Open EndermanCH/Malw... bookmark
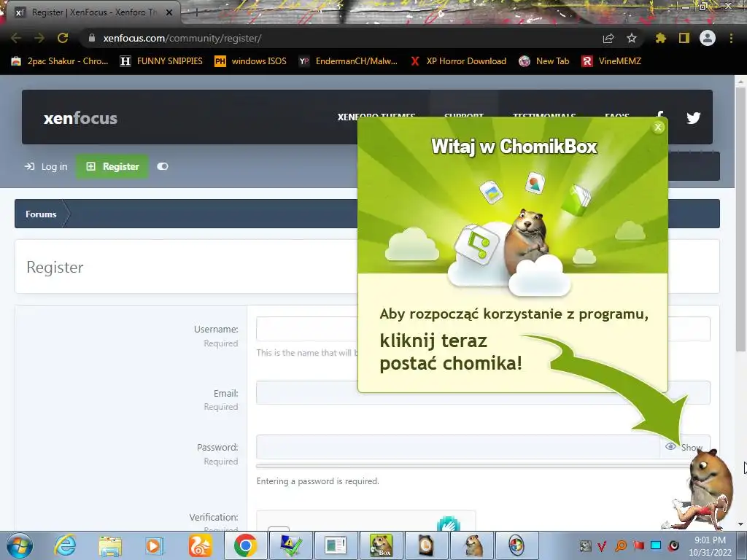 (x=348, y=61)
